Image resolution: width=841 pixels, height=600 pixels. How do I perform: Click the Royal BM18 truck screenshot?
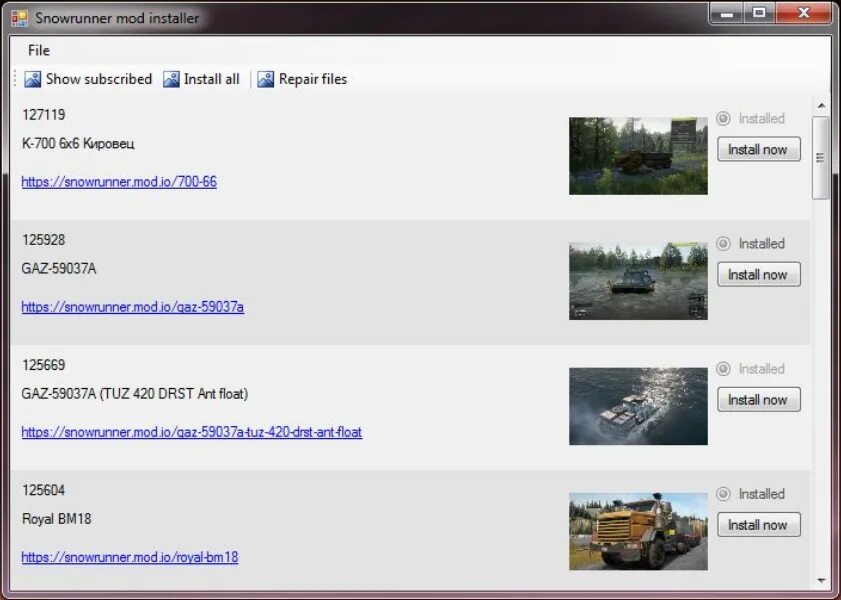coord(637,530)
